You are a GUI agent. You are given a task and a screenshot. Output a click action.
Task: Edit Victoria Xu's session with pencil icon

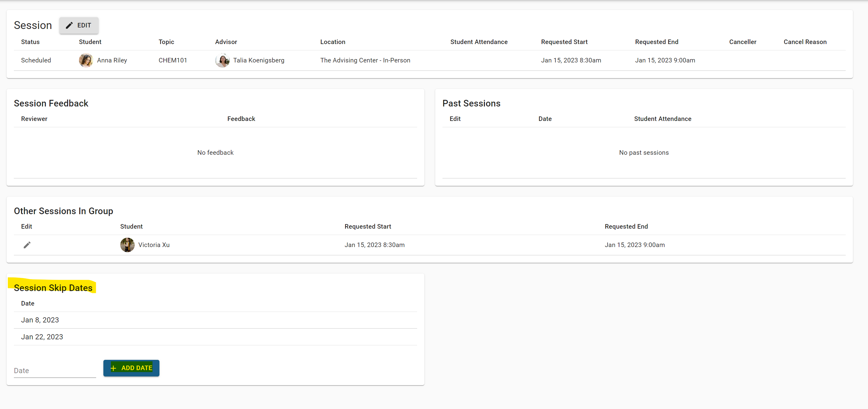[x=27, y=245]
